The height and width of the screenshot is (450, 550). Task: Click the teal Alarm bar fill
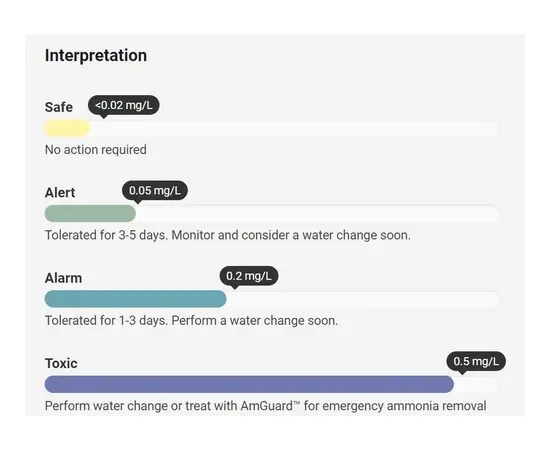click(x=135, y=299)
